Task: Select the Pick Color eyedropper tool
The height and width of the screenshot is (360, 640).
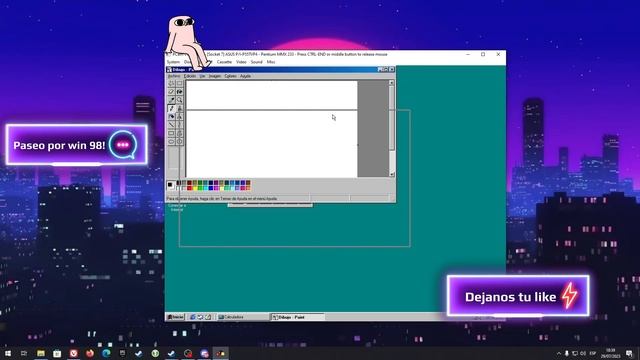Action: (x=171, y=100)
